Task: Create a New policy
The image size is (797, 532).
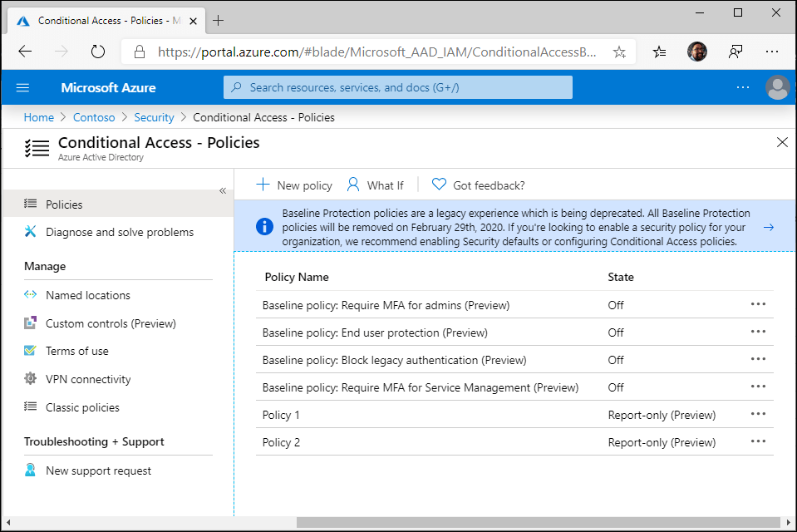Action: point(293,185)
